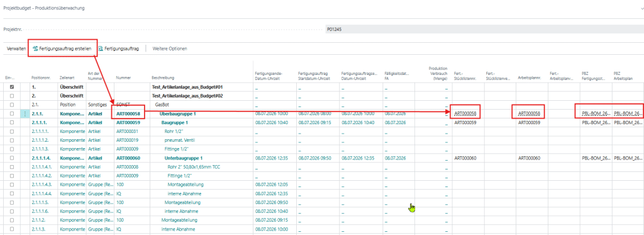
Task: Click description pneumat. Ventil
Action: [x=179, y=140]
